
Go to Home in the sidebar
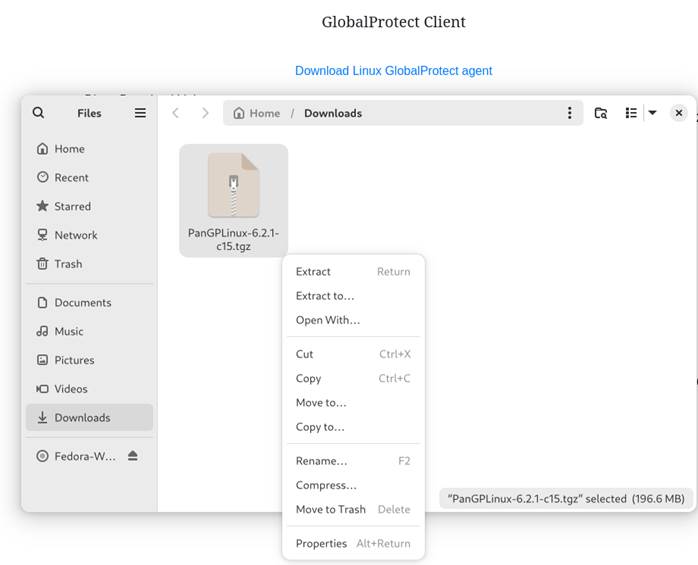coord(89,149)
